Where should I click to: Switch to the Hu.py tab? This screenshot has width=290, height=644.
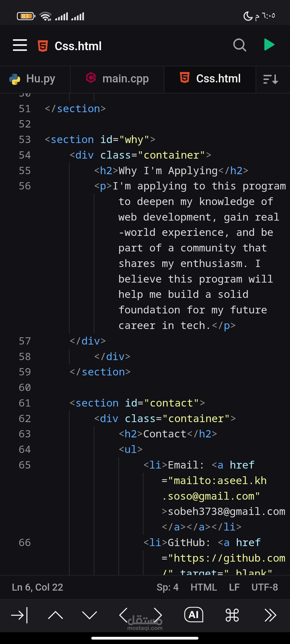[x=35, y=79]
